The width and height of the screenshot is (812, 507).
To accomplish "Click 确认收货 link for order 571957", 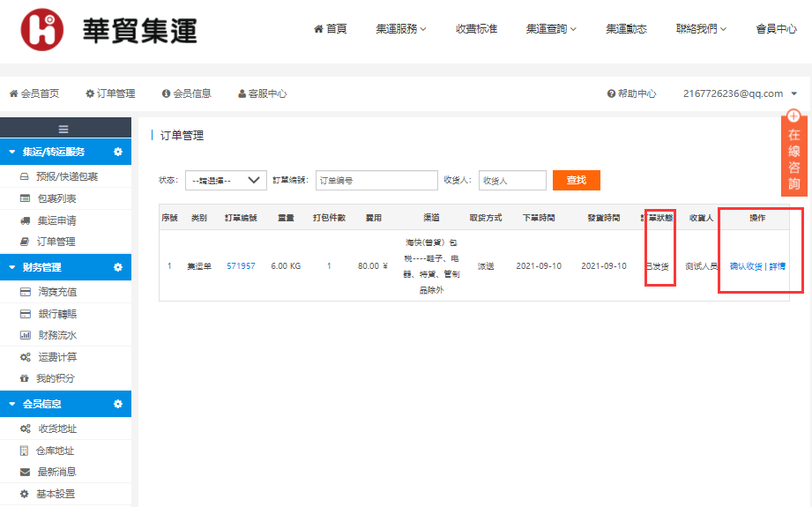I will coord(745,266).
